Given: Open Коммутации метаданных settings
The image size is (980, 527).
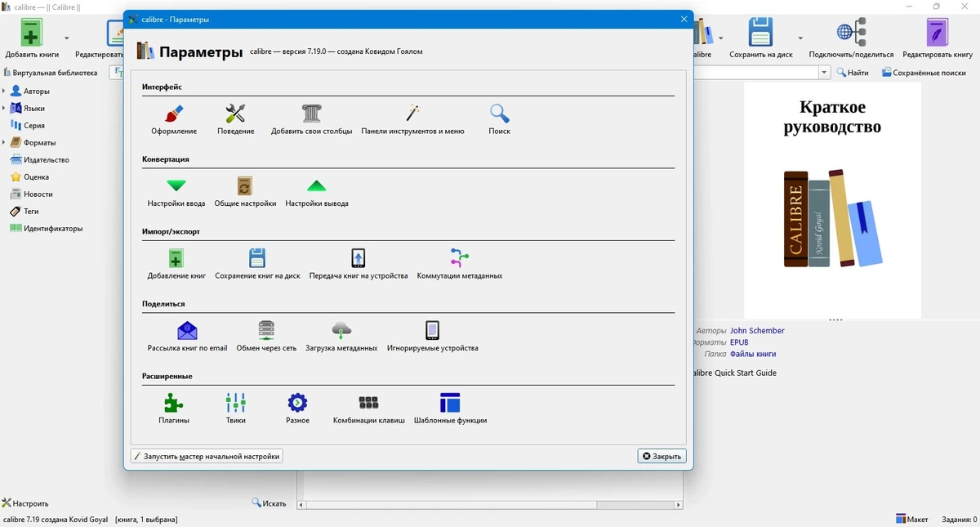Looking at the screenshot, I should (460, 265).
